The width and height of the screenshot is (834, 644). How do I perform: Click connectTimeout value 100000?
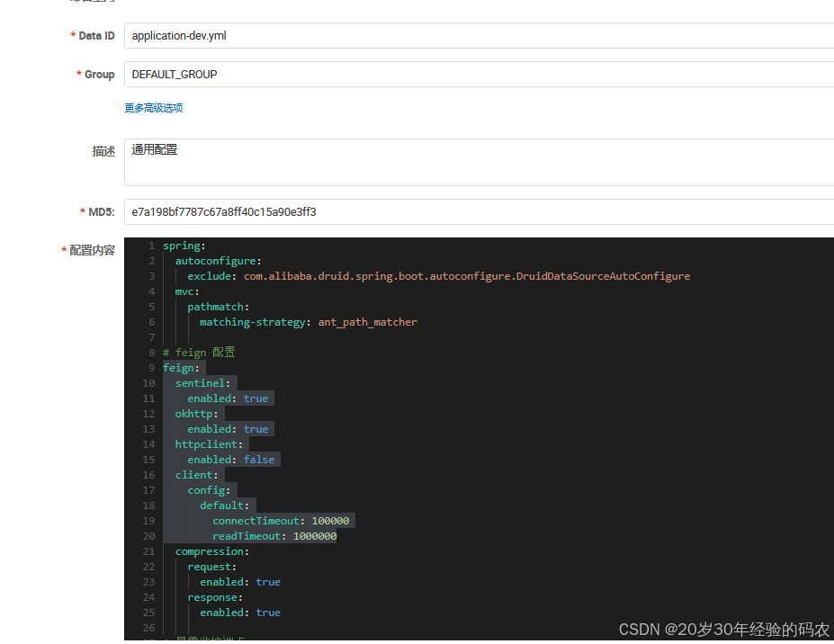tap(330, 521)
